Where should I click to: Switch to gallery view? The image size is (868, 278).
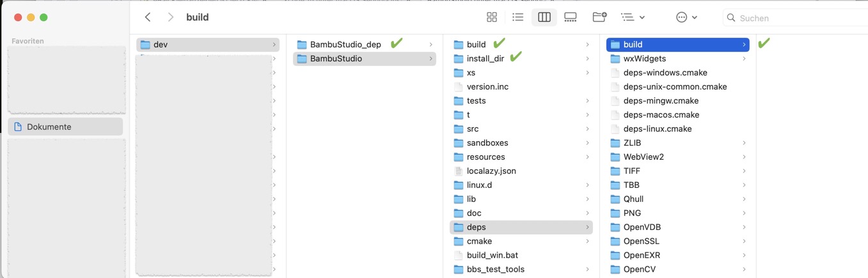pos(571,17)
